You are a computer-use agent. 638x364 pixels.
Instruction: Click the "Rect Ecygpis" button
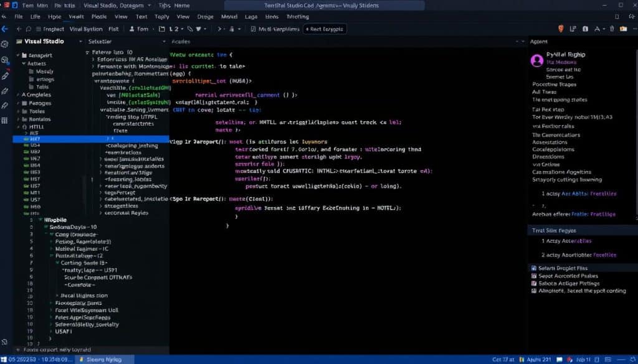(324, 29)
